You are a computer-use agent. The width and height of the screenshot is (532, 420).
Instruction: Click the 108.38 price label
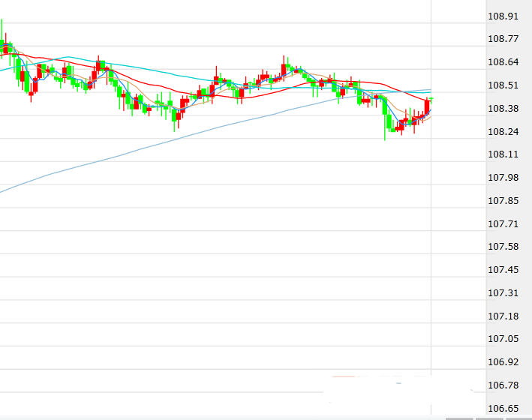pyautogui.click(x=503, y=109)
